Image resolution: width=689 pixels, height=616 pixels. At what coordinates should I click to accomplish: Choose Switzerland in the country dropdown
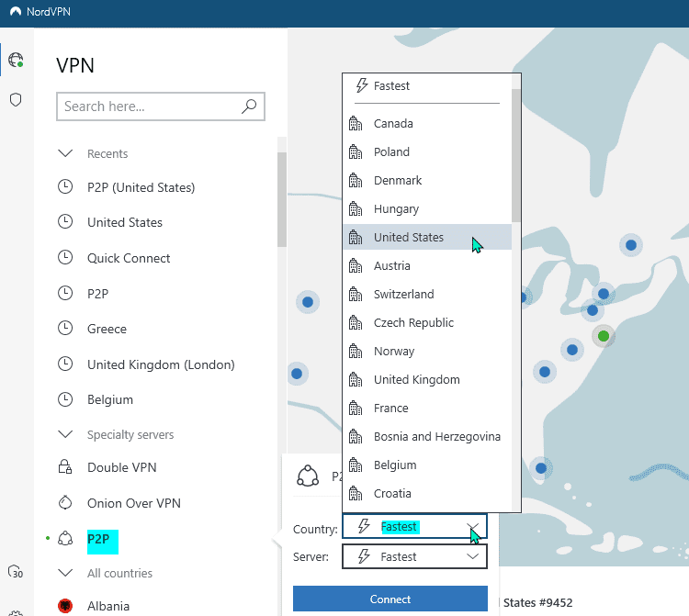point(427,294)
